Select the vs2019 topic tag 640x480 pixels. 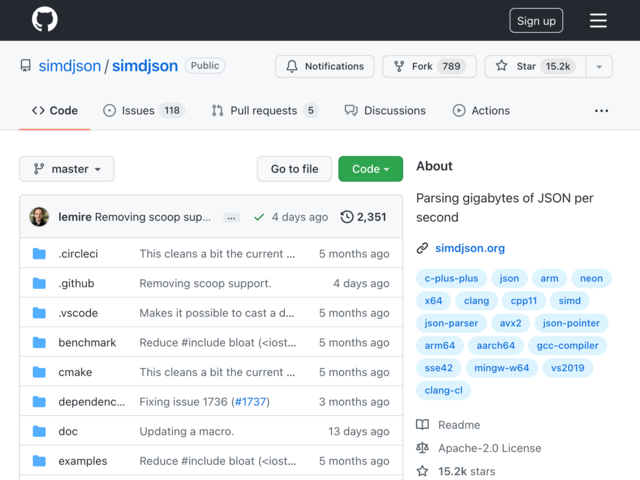tap(567, 368)
